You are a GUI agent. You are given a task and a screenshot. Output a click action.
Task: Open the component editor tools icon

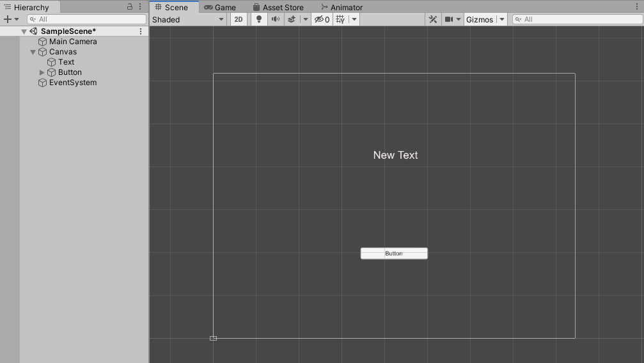tap(433, 19)
